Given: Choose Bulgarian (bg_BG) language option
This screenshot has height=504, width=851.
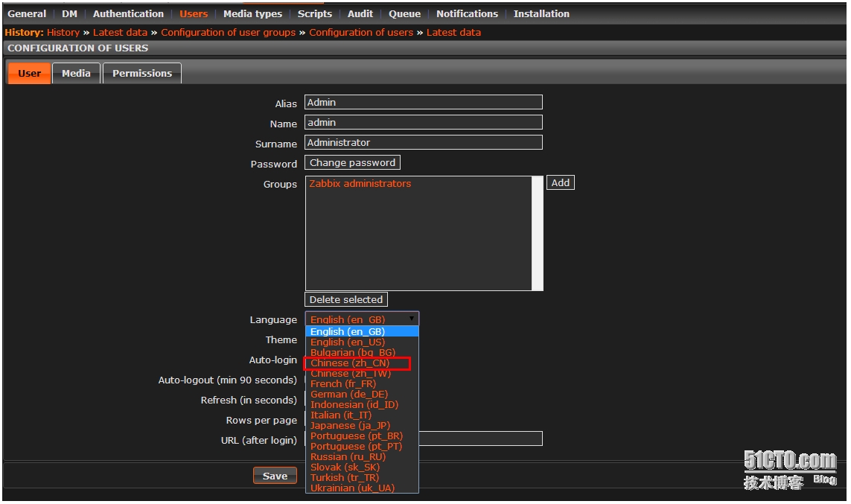Looking at the screenshot, I should pos(362,353).
